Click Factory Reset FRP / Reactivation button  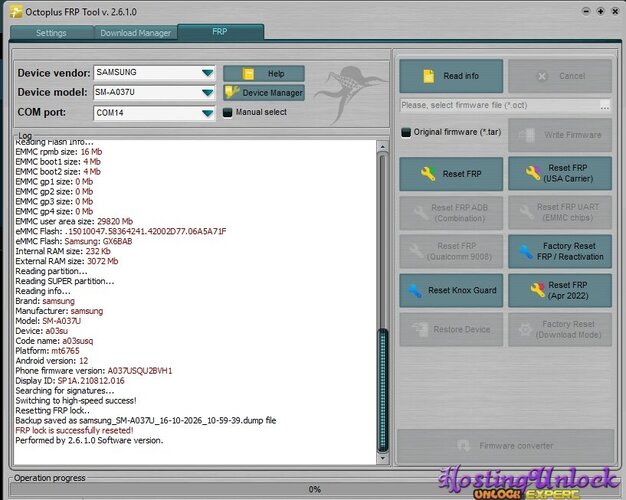point(560,252)
